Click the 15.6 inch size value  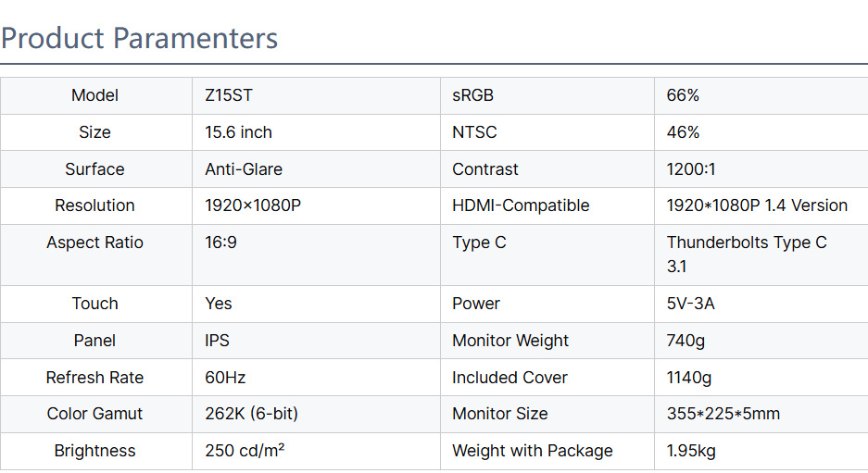click(x=238, y=132)
